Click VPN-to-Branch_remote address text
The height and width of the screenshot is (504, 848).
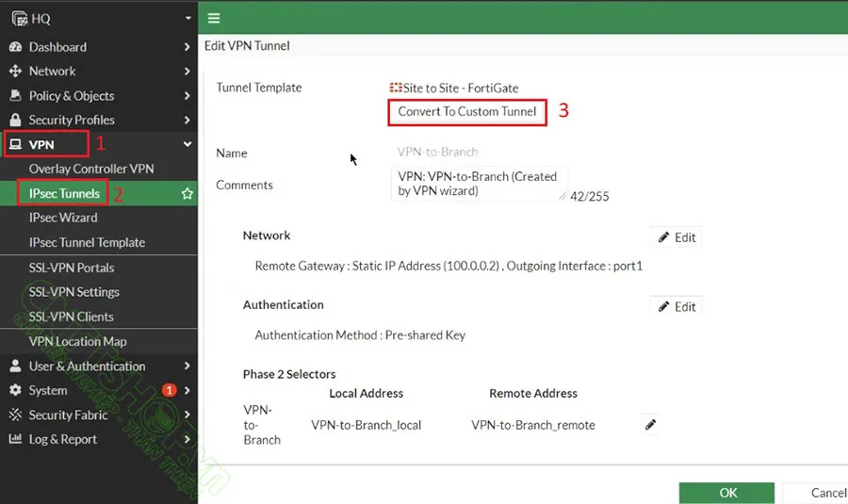click(x=533, y=425)
